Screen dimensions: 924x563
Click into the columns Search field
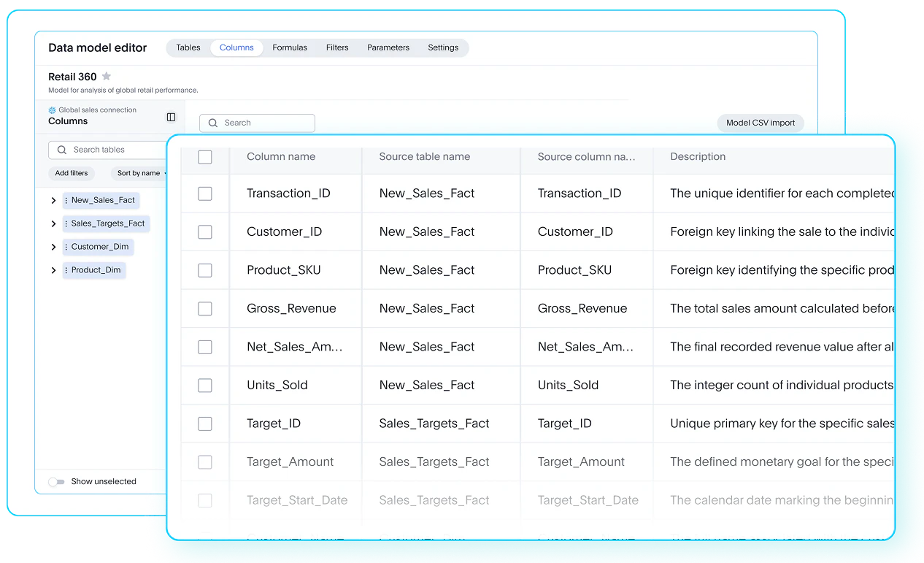[257, 123]
